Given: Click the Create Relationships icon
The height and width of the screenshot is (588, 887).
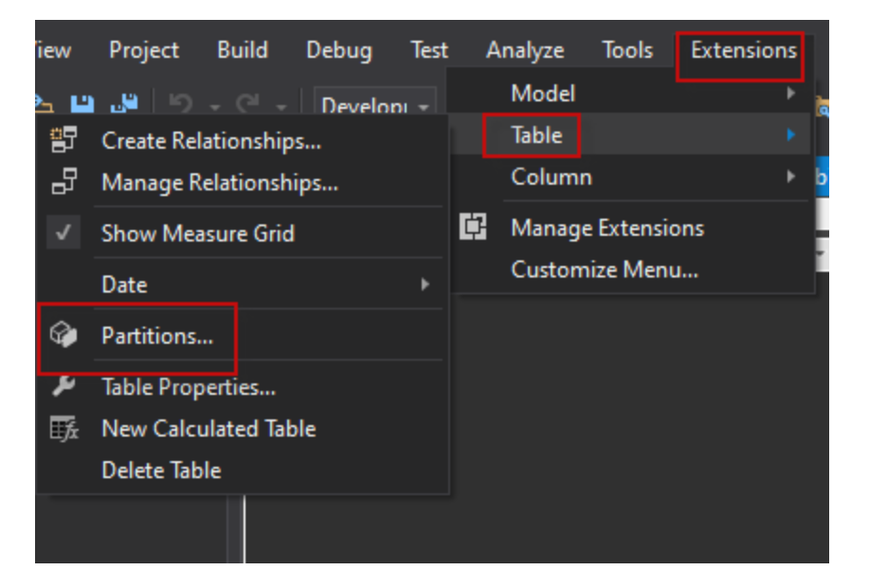Looking at the screenshot, I should click(63, 141).
